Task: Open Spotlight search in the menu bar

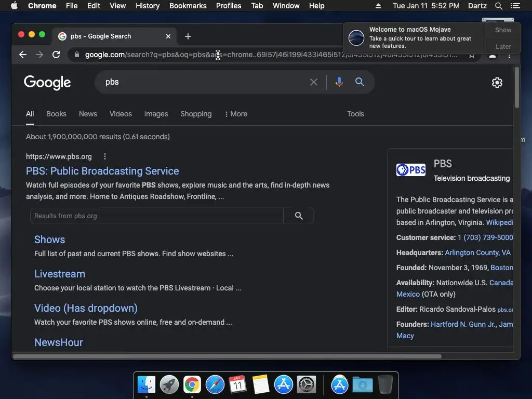Action: [498, 6]
